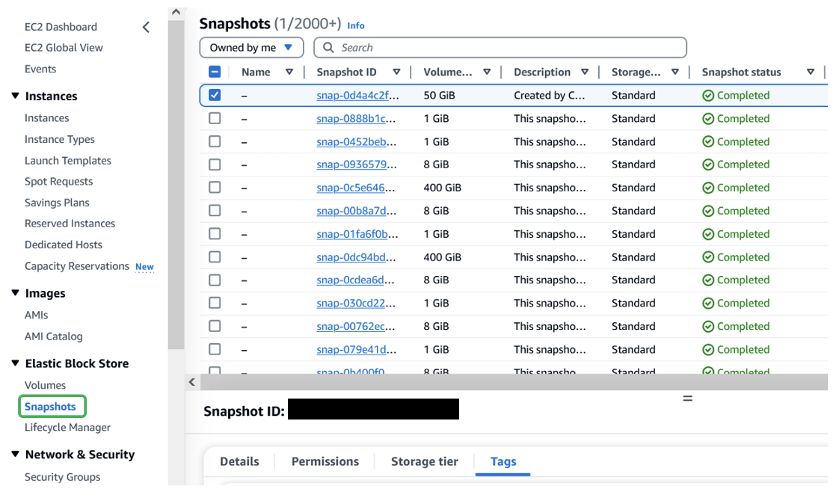Open the Storage tier tab
Viewport: 839px width, 504px height.
click(x=424, y=461)
